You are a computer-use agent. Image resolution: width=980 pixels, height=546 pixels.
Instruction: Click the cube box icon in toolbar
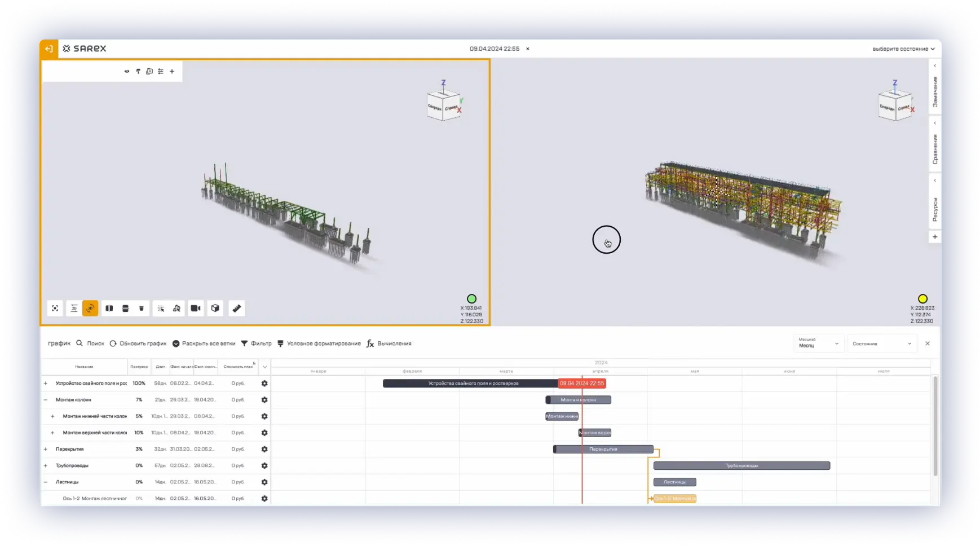coord(215,309)
